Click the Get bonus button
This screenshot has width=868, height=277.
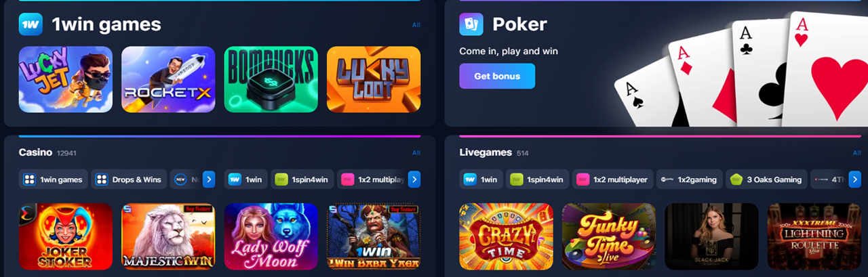pos(497,76)
